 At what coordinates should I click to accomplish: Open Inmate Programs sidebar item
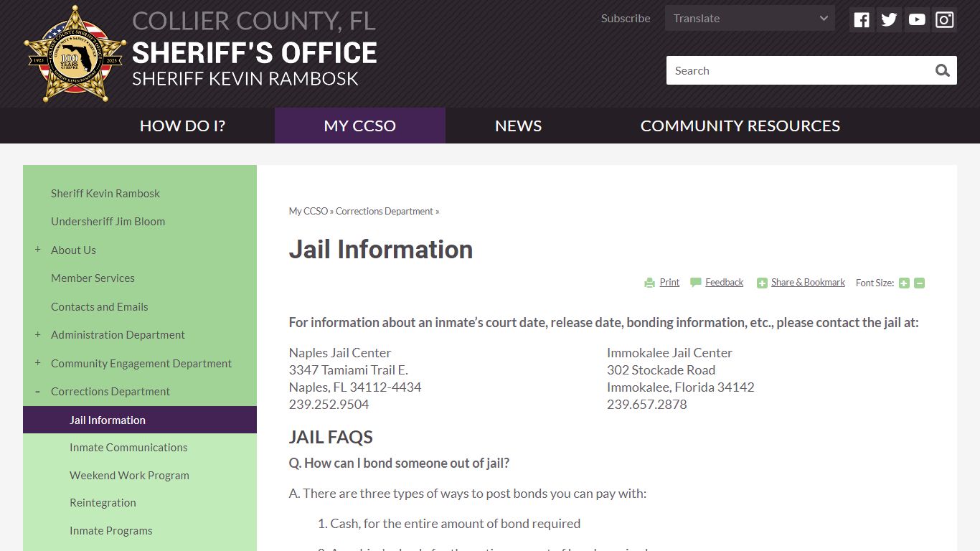coord(111,530)
